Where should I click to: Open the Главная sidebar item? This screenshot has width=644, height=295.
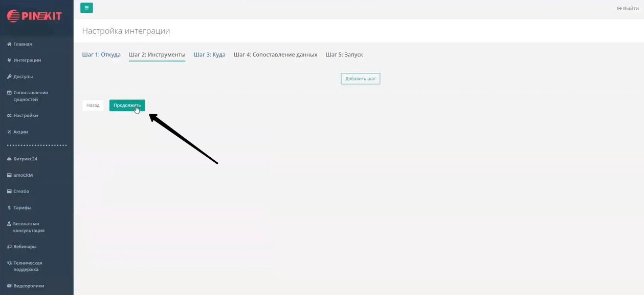click(23, 44)
